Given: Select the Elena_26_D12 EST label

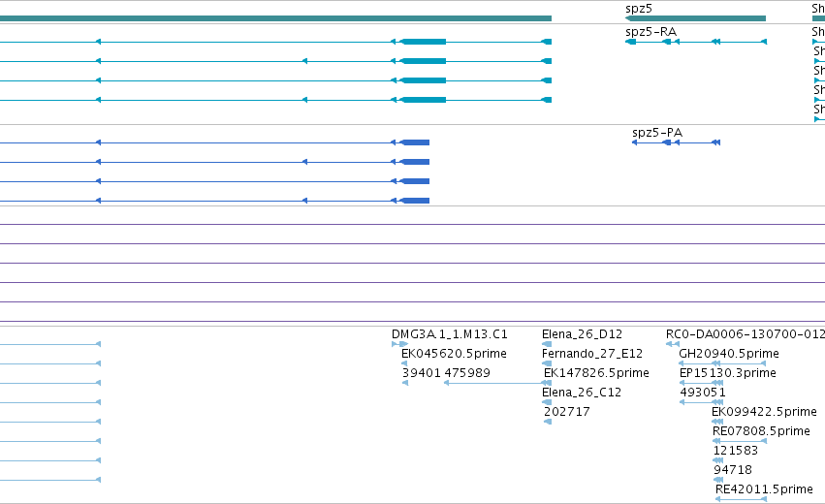Looking at the screenshot, I should 582,334.
